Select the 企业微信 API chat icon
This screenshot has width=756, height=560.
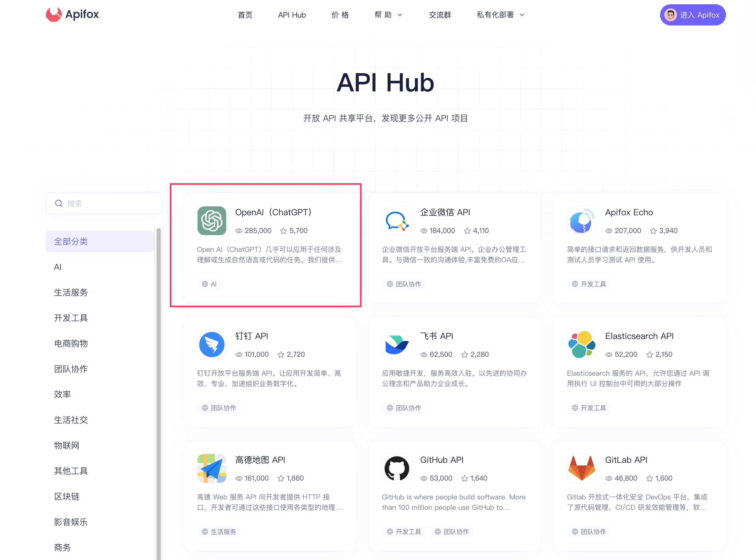397,221
